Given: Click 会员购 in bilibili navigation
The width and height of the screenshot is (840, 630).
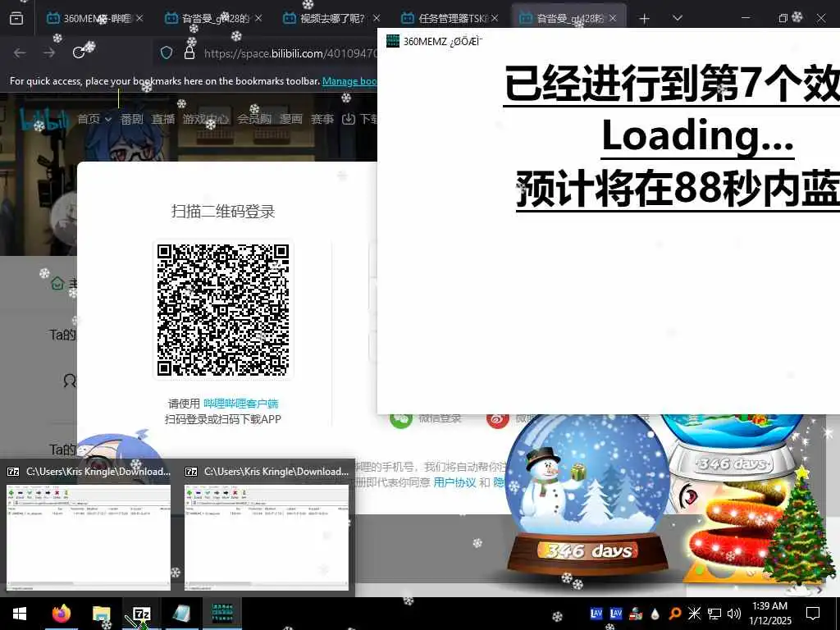Looking at the screenshot, I should point(254,119).
